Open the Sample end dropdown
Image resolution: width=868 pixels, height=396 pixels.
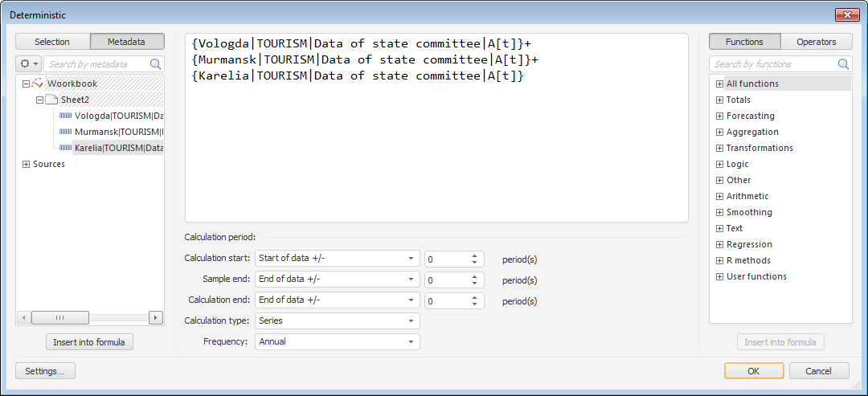(x=337, y=280)
